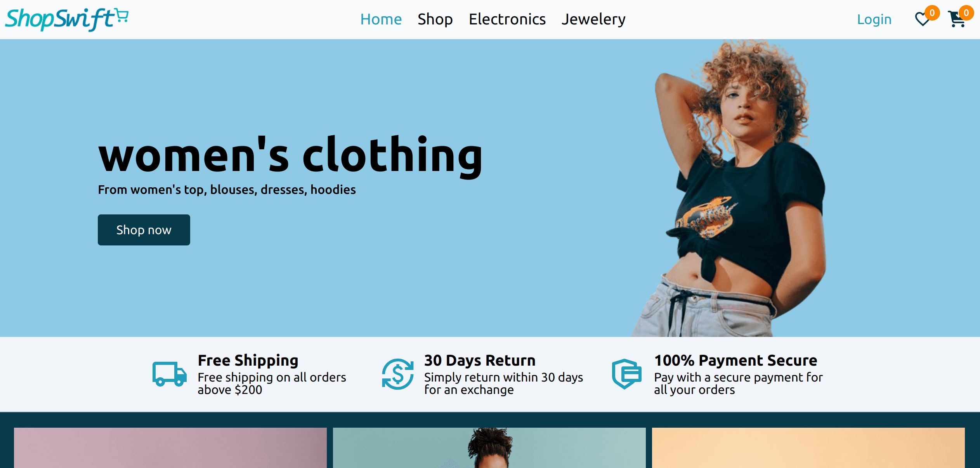Click the cart item count badge

[966, 13]
